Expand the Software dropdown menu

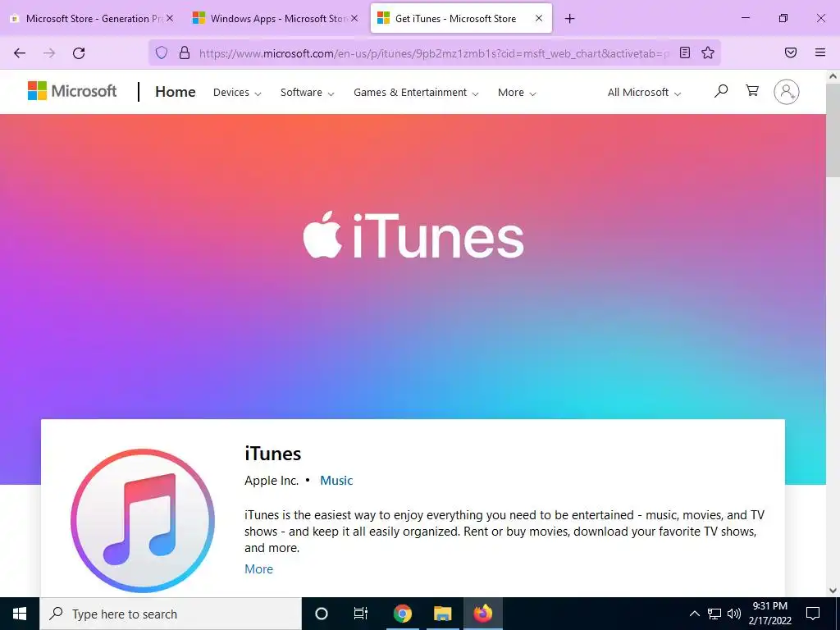tap(308, 92)
